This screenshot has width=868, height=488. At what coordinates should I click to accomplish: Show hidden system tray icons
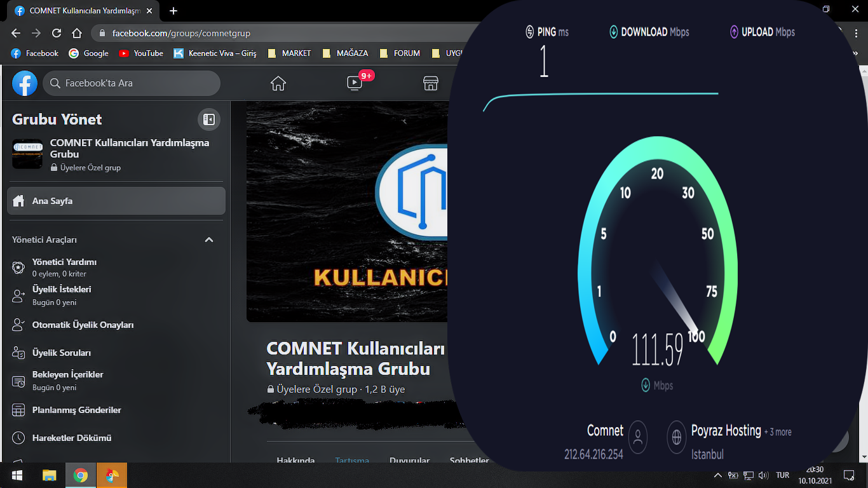click(x=718, y=475)
